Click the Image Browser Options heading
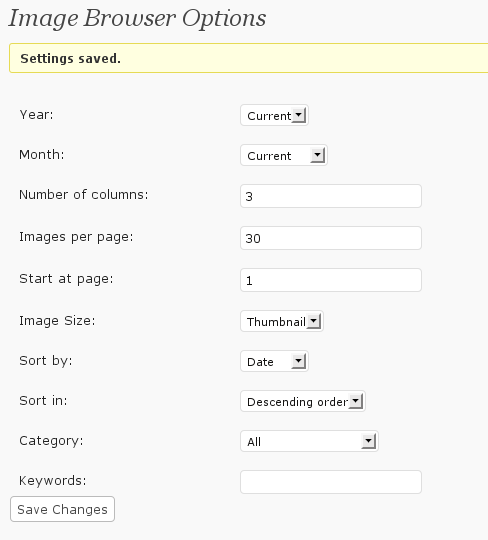The height and width of the screenshot is (540, 488). [x=137, y=18]
